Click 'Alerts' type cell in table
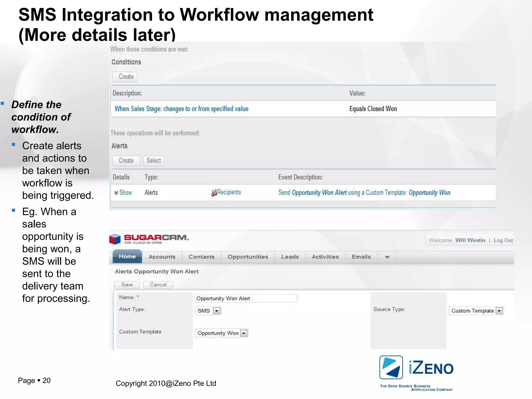Viewport: 532px width, 399px height. (151, 193)
